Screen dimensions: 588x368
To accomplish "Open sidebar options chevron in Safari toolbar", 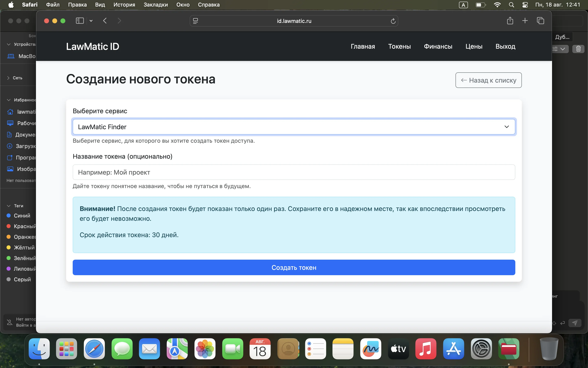I will point(91,21).
